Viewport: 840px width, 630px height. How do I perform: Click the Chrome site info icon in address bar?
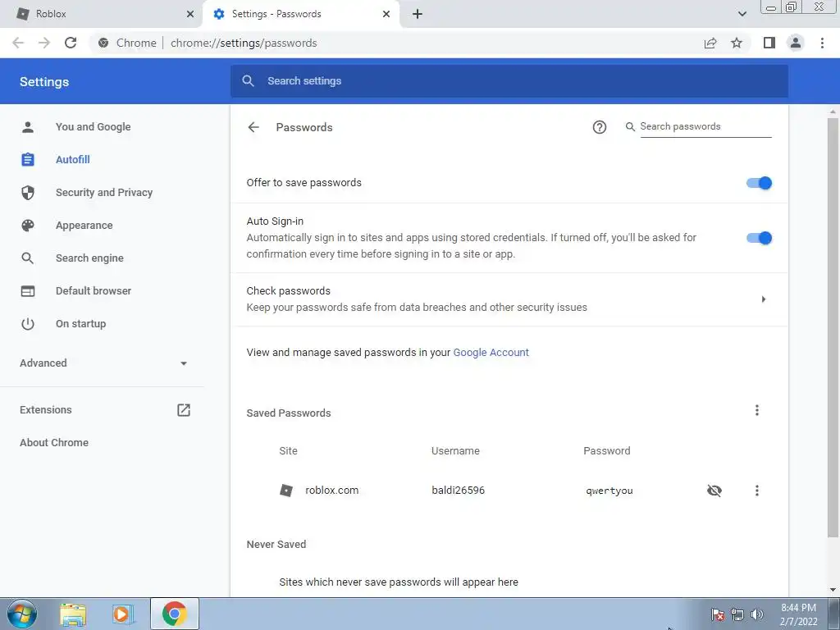coord(103,43)
